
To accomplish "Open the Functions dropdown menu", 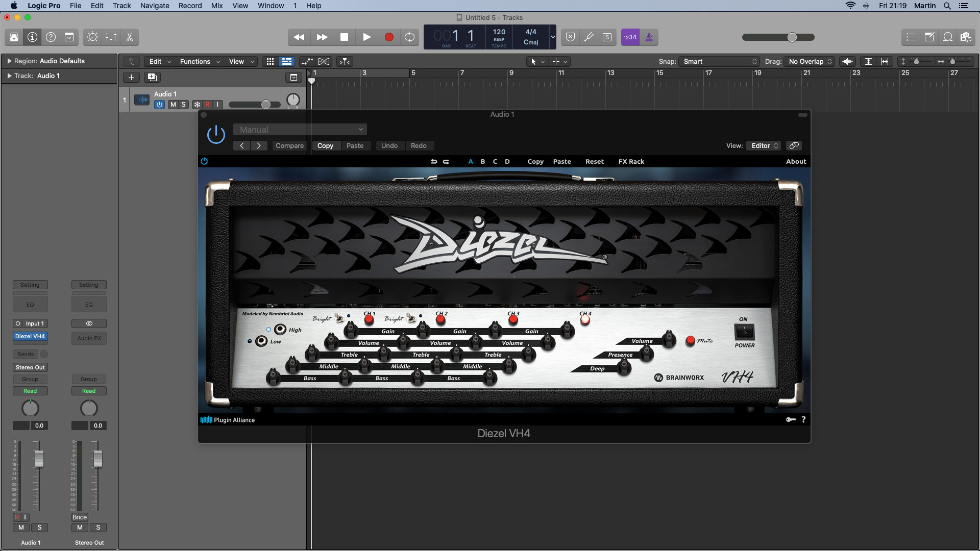I will coord(200,61).
